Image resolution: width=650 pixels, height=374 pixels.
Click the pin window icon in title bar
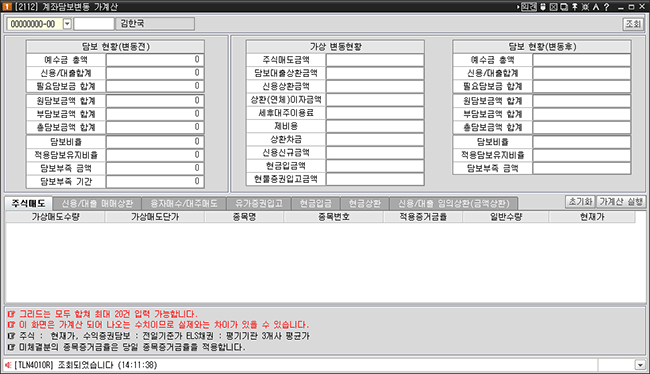coord(575,7)
